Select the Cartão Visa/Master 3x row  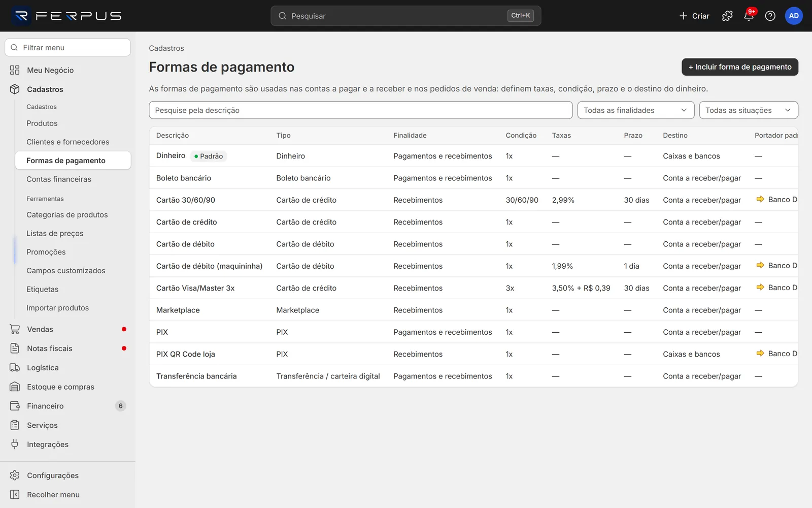[473, 288]
